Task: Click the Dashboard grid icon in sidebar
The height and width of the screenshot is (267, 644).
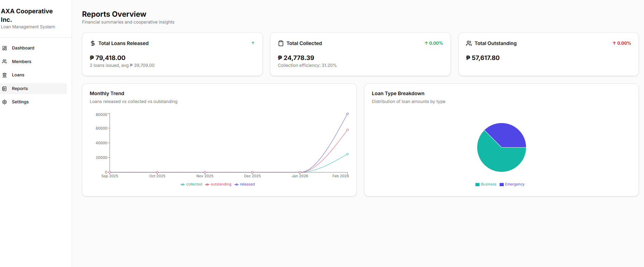Action: coord(4,48)
